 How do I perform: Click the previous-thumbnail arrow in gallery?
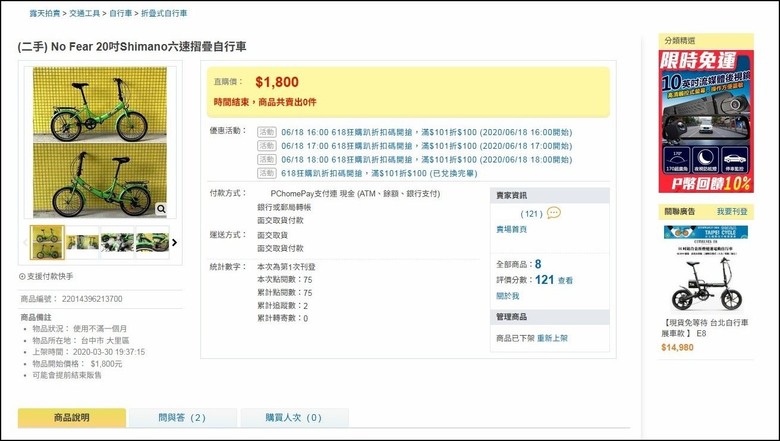(x=25, y=243)
